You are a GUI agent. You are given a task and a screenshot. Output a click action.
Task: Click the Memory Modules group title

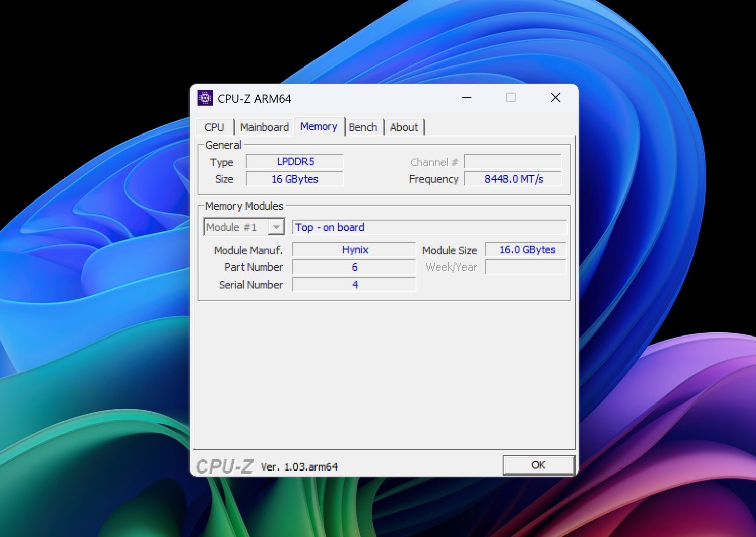[x=244, y=206]
